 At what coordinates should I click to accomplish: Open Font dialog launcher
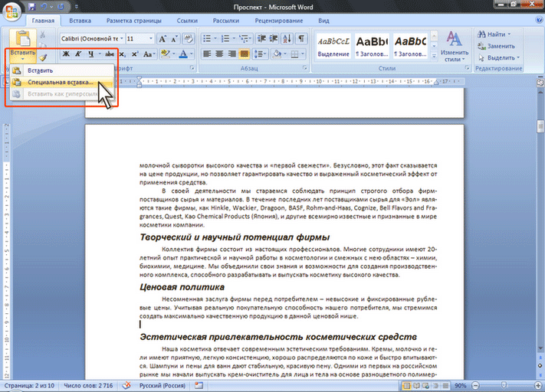[192, 68]
